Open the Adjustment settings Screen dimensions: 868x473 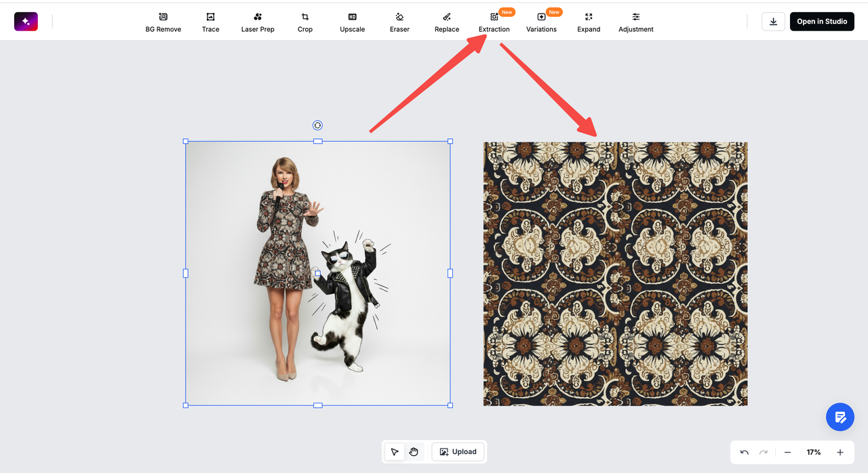(x=635, y=22)
